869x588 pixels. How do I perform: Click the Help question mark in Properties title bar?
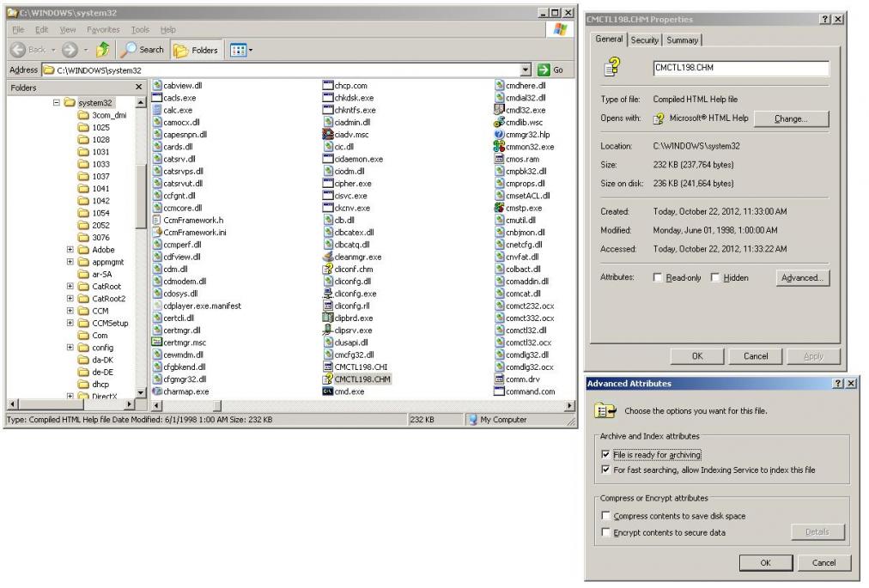point(824,20)
